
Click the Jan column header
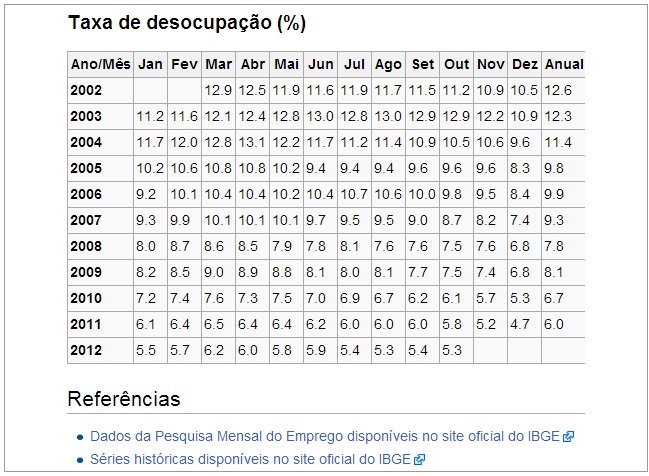pos(150,64)
